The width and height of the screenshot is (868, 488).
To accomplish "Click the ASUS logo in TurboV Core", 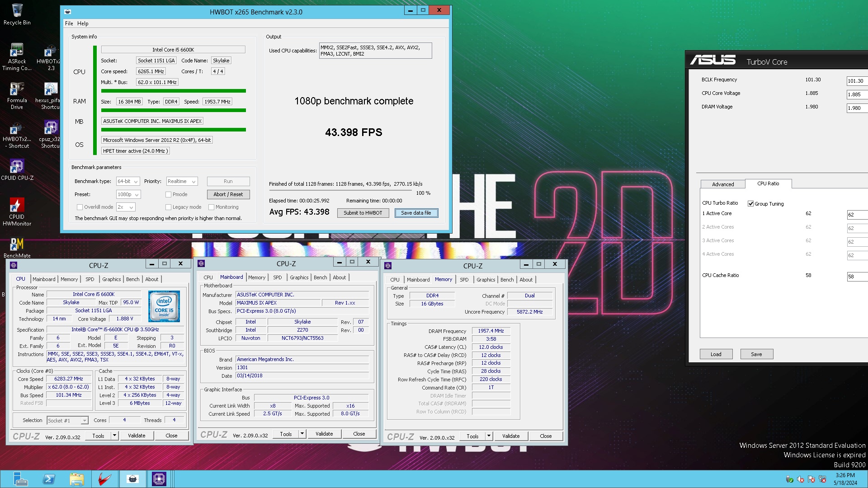I will pos(713,60).
